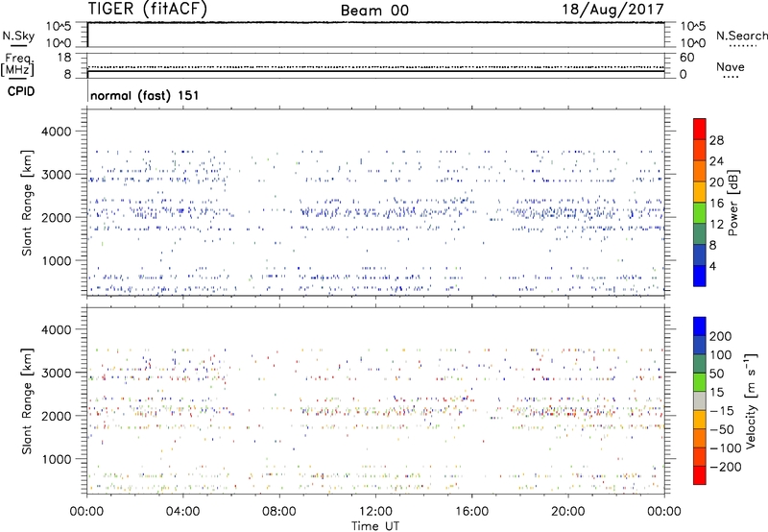This screenshot has height=532, width=768.
Task: Click the green 12 dB Power colorbar segment
Action: 700,213
